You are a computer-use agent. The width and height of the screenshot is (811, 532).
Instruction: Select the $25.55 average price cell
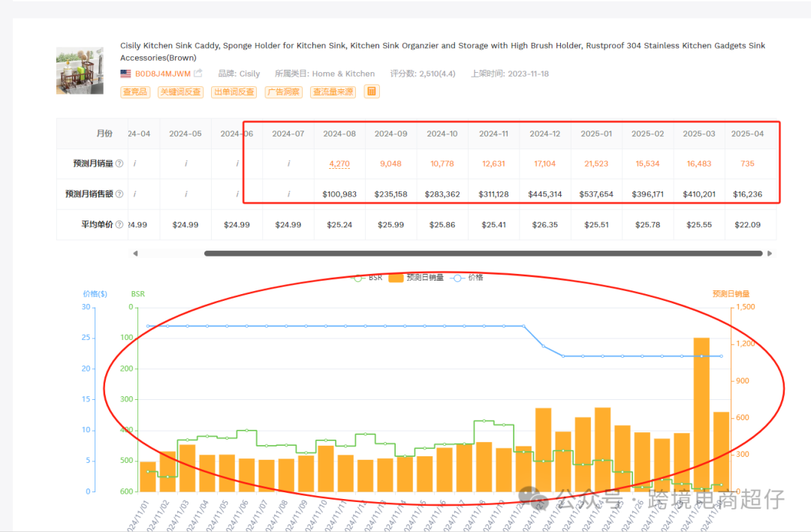[699, 225]
